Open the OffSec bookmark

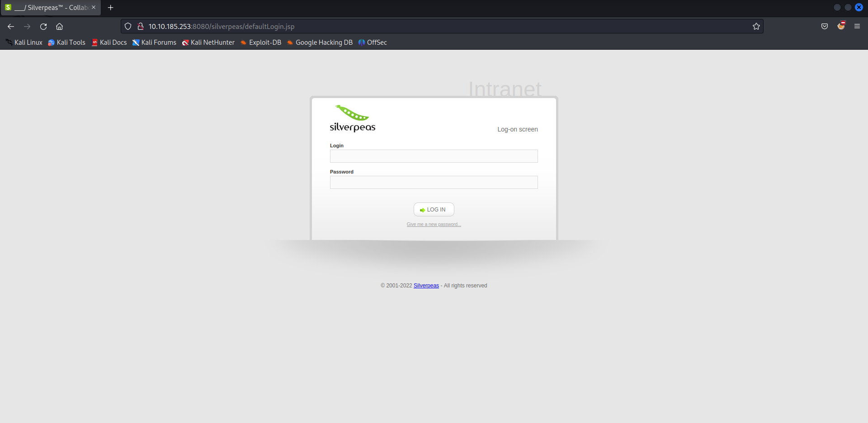click(x=372, y=42)
